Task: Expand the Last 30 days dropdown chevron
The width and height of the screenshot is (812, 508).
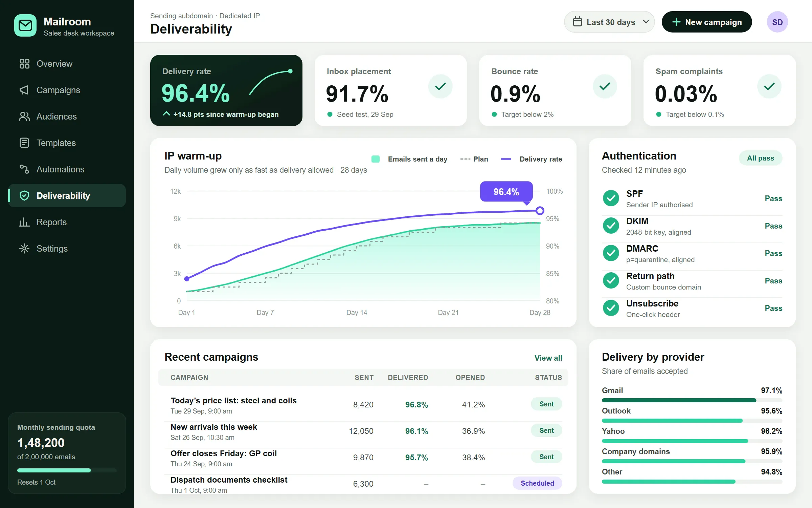Action: [646, 22]
